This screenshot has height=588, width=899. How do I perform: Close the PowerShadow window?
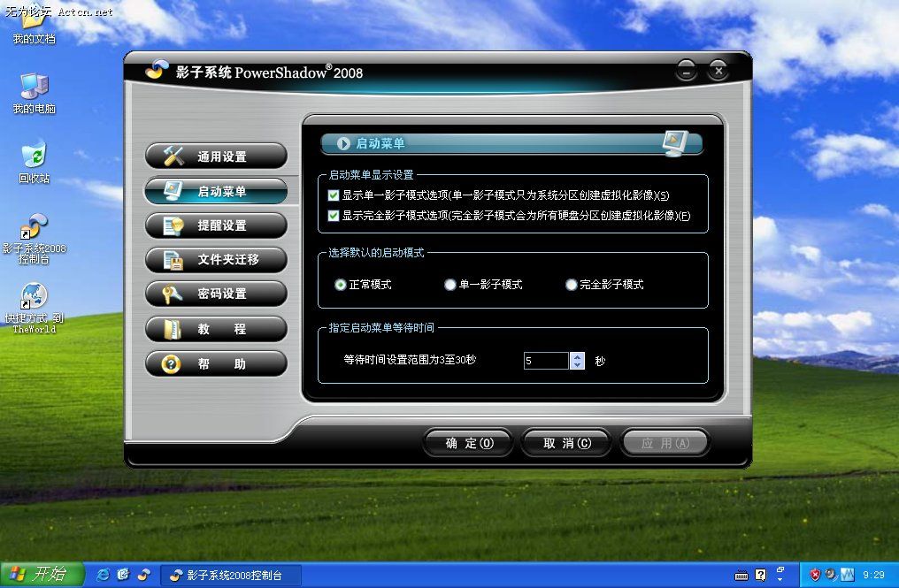(718, 71)
